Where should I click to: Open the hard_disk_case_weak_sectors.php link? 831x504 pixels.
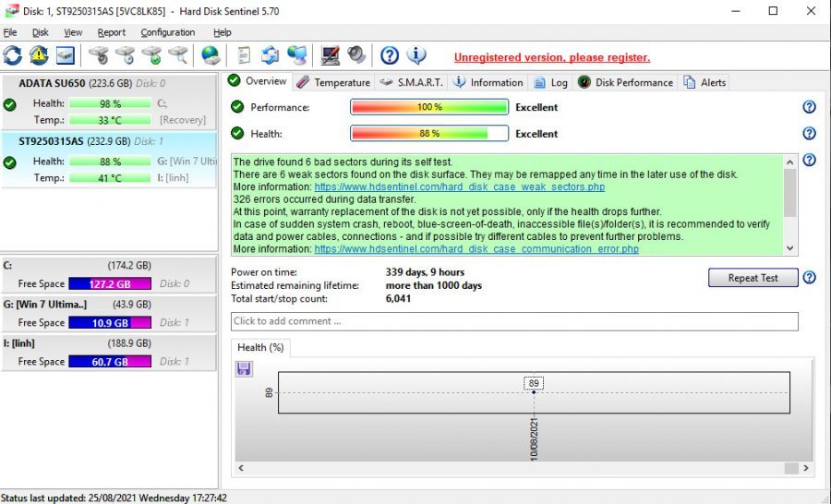pos(459,186)
